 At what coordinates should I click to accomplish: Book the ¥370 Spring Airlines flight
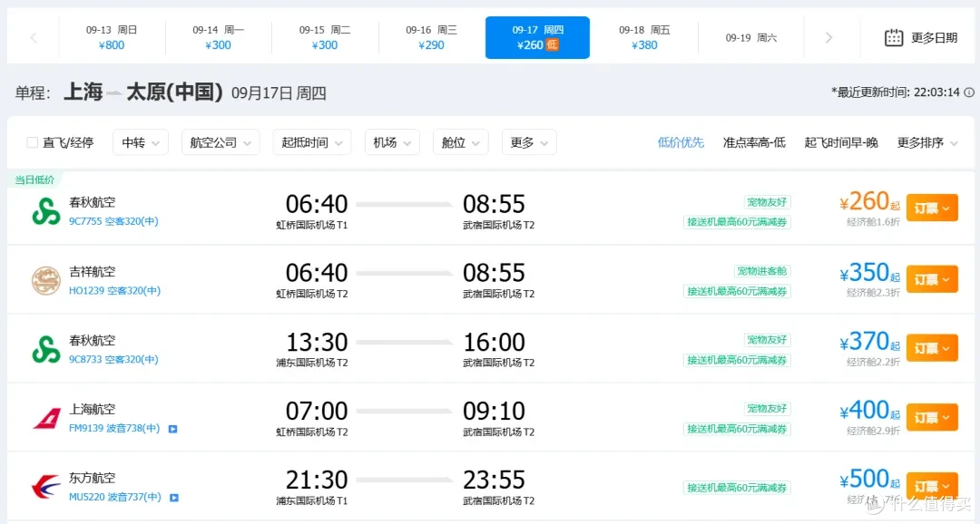(932, 348)
